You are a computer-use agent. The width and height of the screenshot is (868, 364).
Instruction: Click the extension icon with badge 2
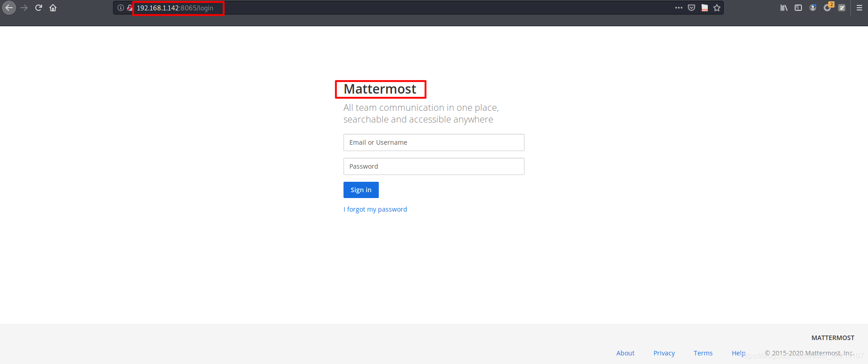coord(828,7)
